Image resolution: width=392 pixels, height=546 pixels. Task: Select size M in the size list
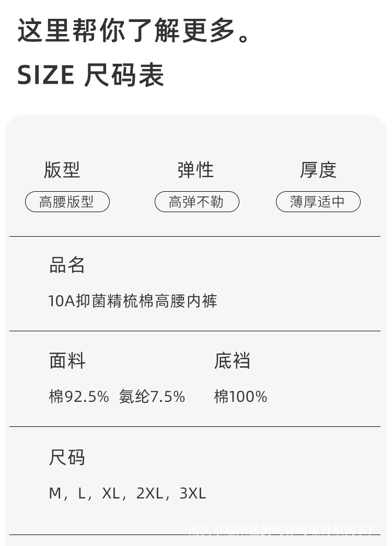point(55,493)
